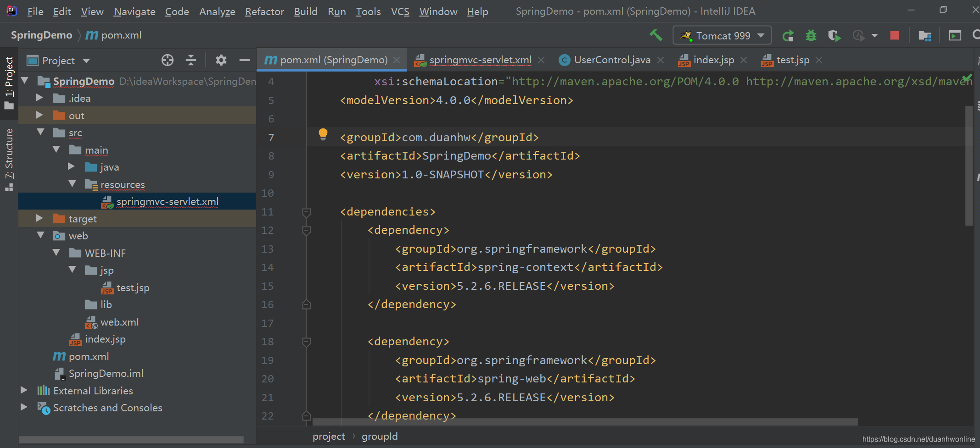Switch to index.jsp editor tab
Screen dimensions: 980x448
click(x=713, y=60)
